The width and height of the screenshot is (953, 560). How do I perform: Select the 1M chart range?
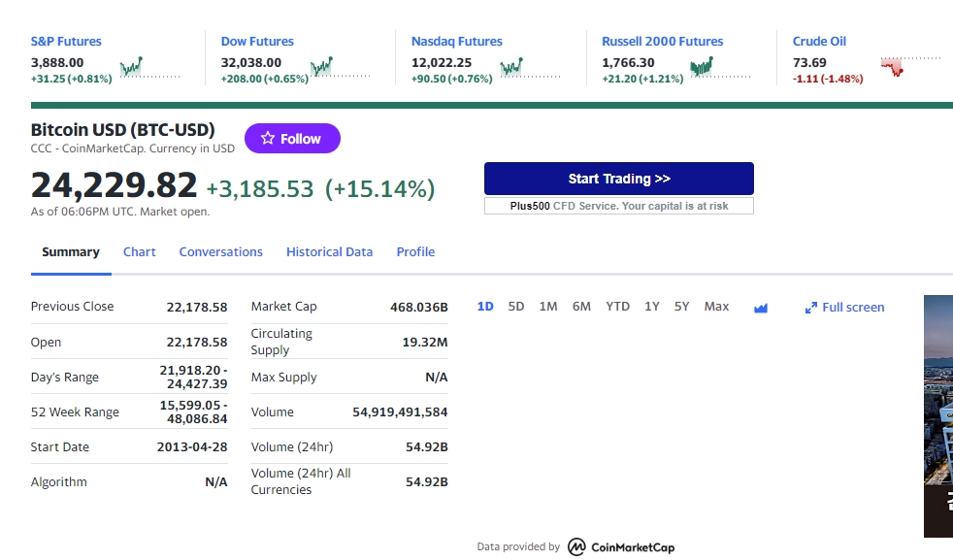point(548,307)
